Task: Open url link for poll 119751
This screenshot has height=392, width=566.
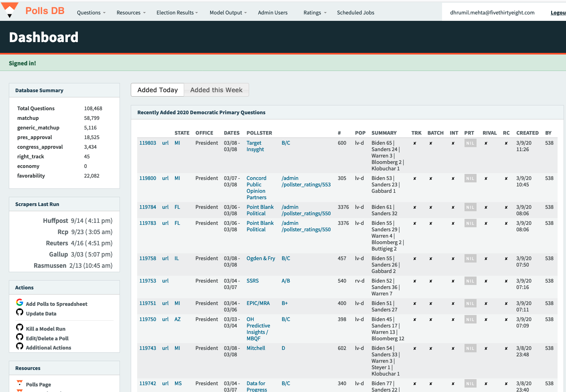Action: (165, 303)
